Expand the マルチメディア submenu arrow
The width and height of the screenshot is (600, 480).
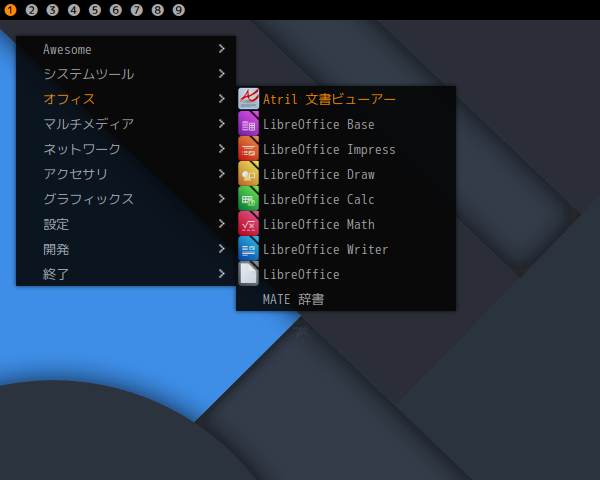point(222,124)
